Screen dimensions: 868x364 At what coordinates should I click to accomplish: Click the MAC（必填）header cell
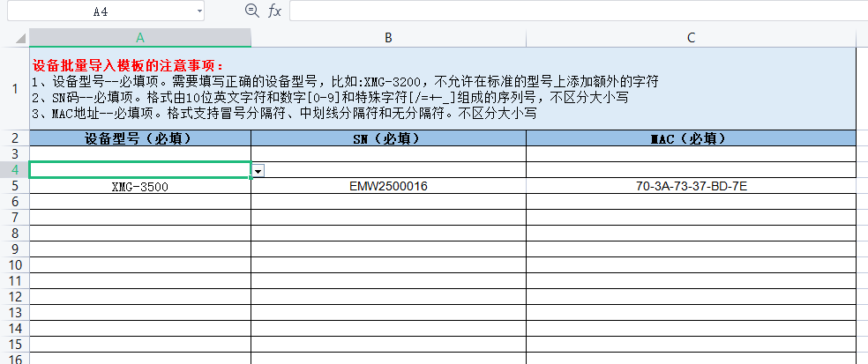pyautogui.click(x=691, y=138)
